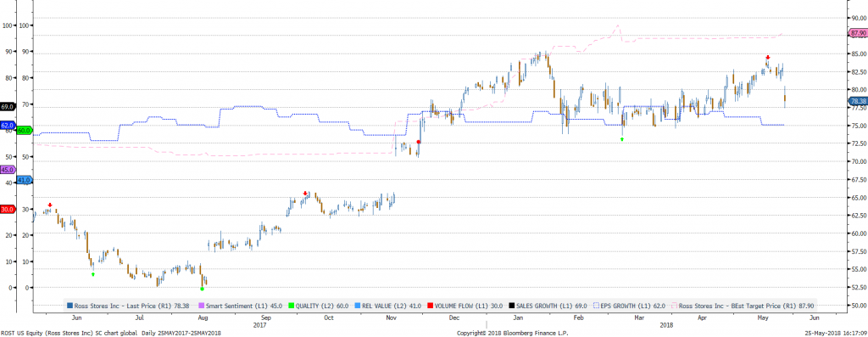868x337 pixels.
Task: Select 'Ross Stores Inc - Last Price (R1)' legend text
Action: pyautogui.click(x=123, y=305)
